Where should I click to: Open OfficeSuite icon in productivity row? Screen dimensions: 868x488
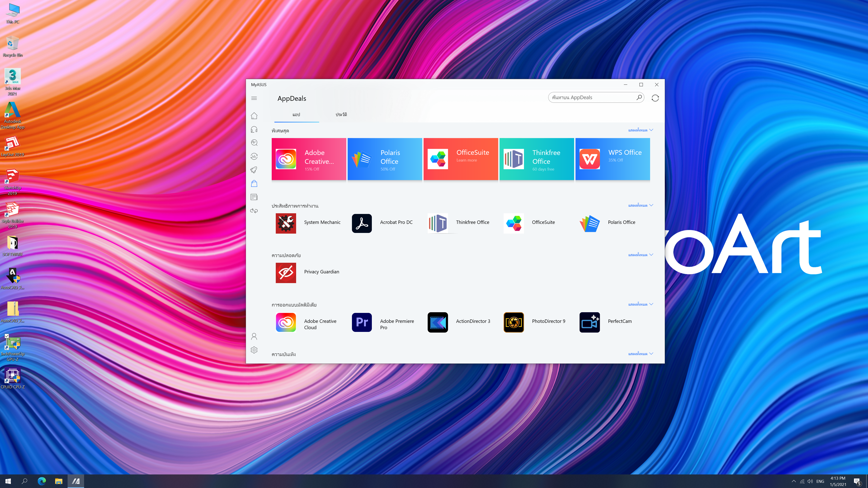(514, 223)
